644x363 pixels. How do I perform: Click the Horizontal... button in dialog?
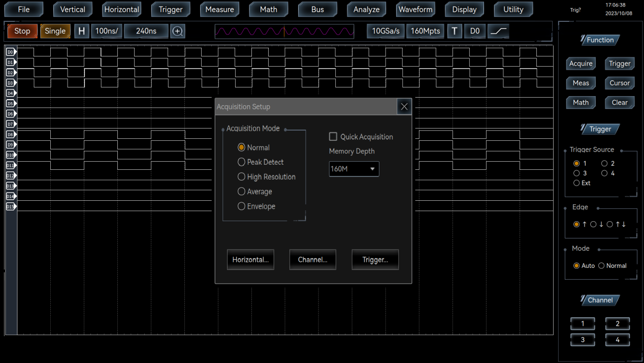250,260
